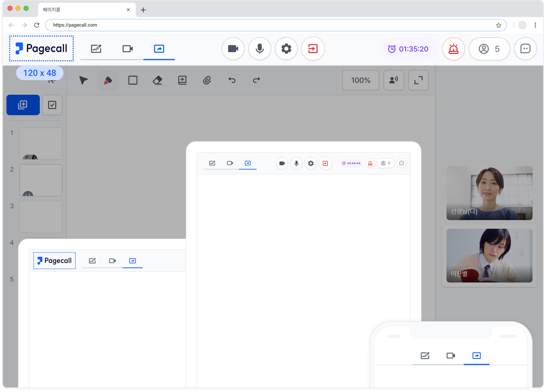This screenshot has width=546, height=392.
Task: Switch to the screen share tab in main header
Action: pyautogui.click(x=159, y=49)
